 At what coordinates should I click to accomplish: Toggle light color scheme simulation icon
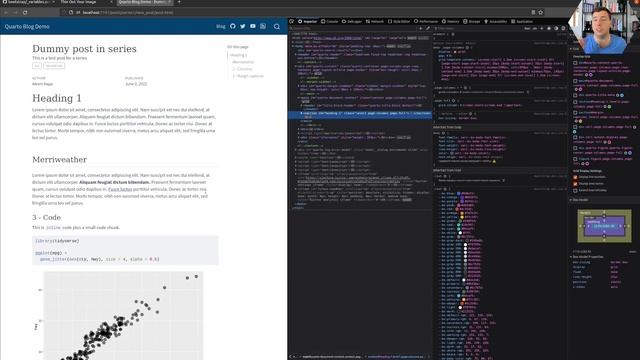549,29
